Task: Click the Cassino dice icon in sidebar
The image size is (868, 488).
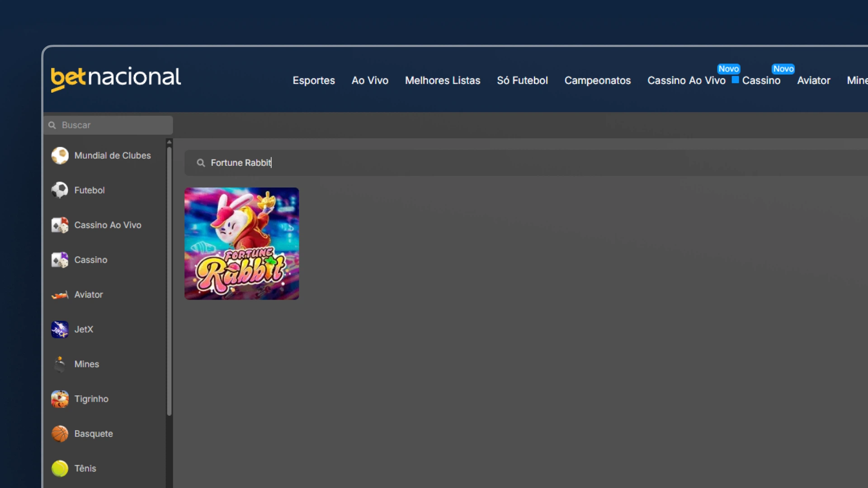Action: tap(60, 260)
